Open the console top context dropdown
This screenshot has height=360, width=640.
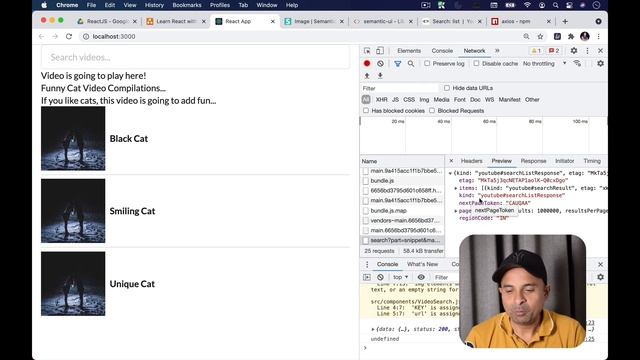400,277
